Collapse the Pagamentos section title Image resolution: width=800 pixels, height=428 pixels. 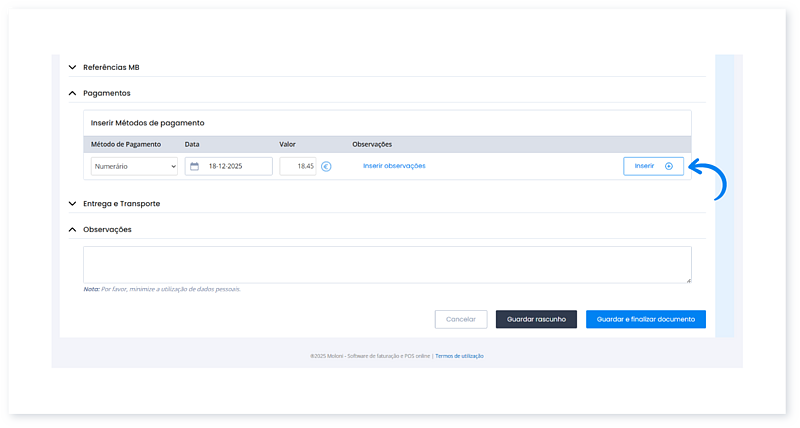click(x=106, y=93)
